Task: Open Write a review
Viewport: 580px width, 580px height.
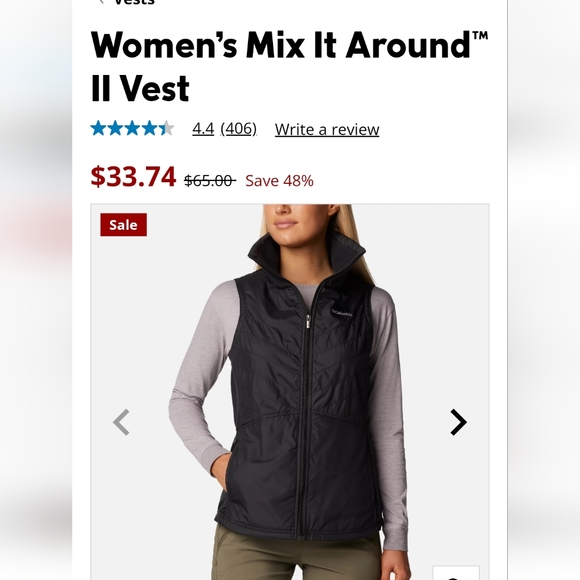Action: tap(327, 129)
